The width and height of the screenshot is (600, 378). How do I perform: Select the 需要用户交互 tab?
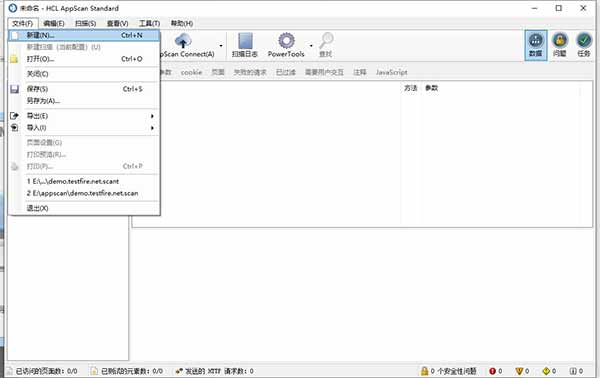point(324,72)
